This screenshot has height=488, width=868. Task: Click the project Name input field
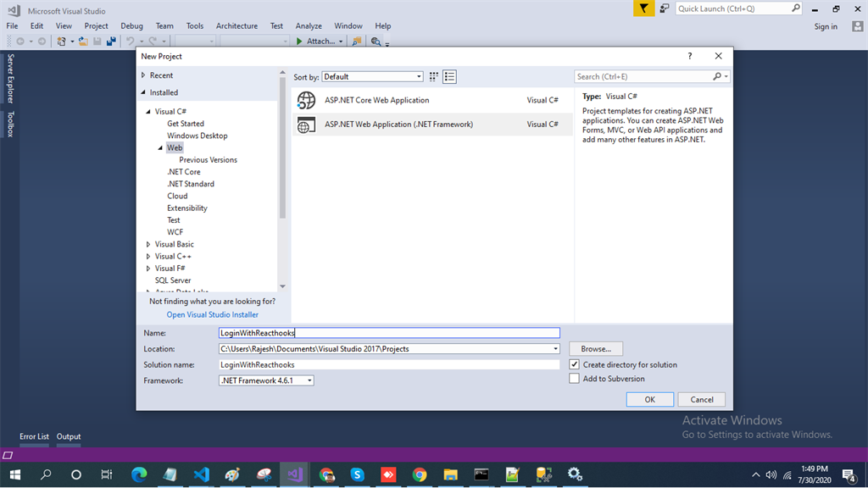pyautogui.click(x=389, y=332)
